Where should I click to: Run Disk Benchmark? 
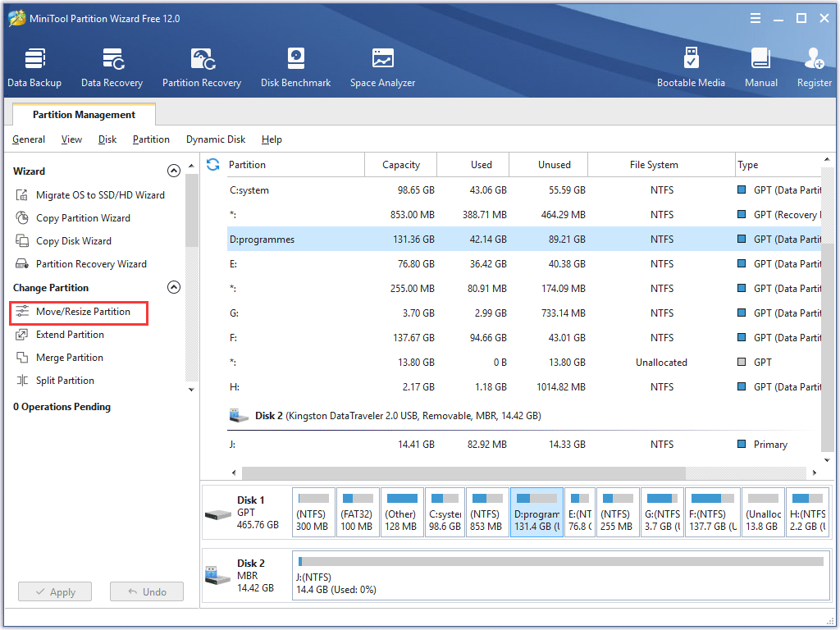(295, 66)
